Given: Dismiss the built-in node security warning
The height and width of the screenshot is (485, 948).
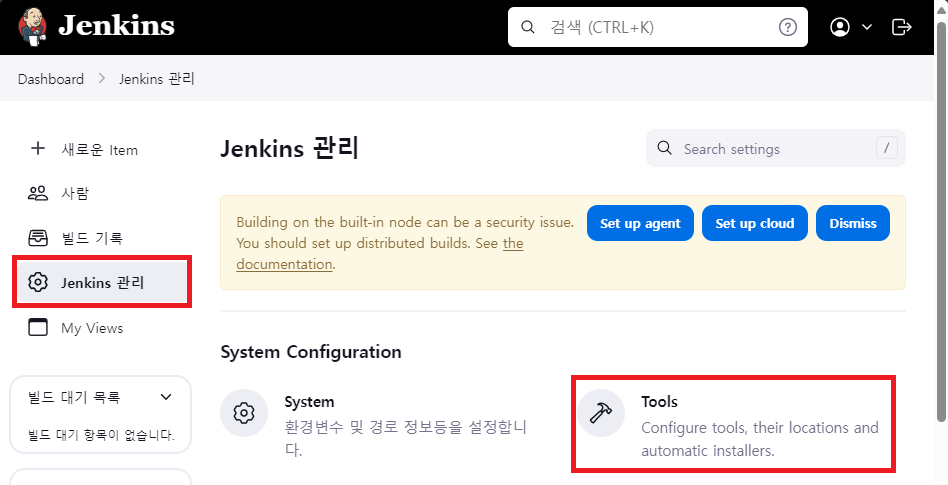Looking at the screenshot, I should pos(852,223).
